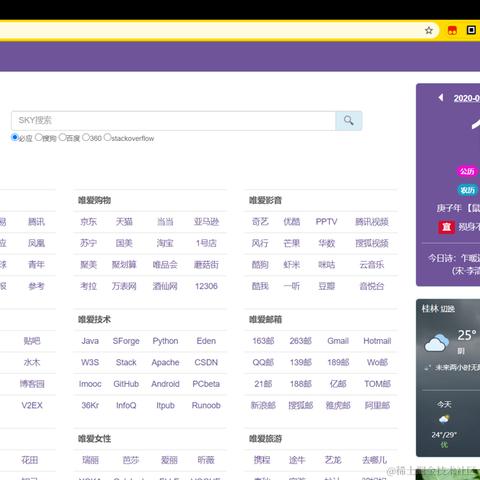The image size is (480, 480).
Task: Click today's forecast weather icon under 今天
Action: coord(444,419)
